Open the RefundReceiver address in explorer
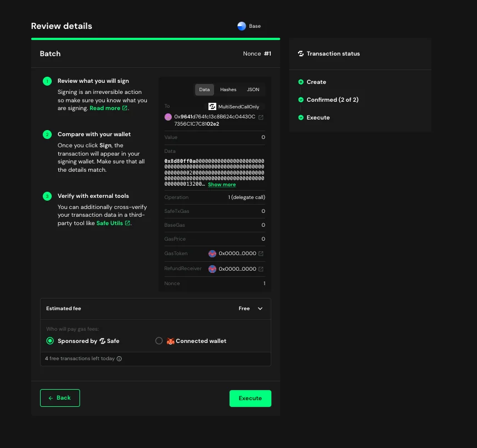This screenshot has width=477, height=448. coord(261,269)
